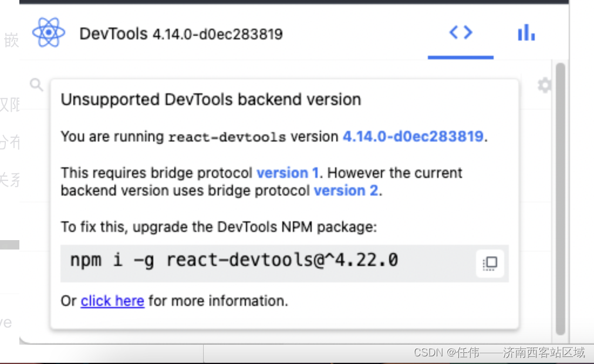Click the vertical scrollbar on the right
The image size is (594, 364).
pos(560,200)
